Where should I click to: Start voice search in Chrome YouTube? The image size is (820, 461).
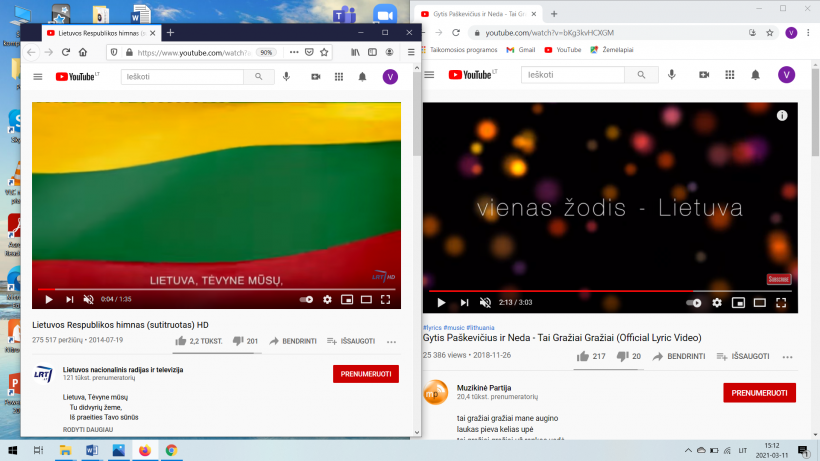pyautogui.click(x=672, y=75)
